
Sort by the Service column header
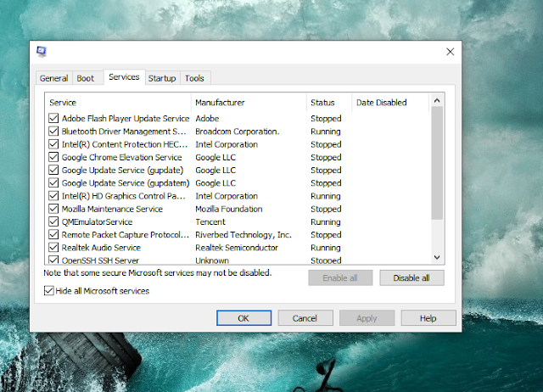118,103
